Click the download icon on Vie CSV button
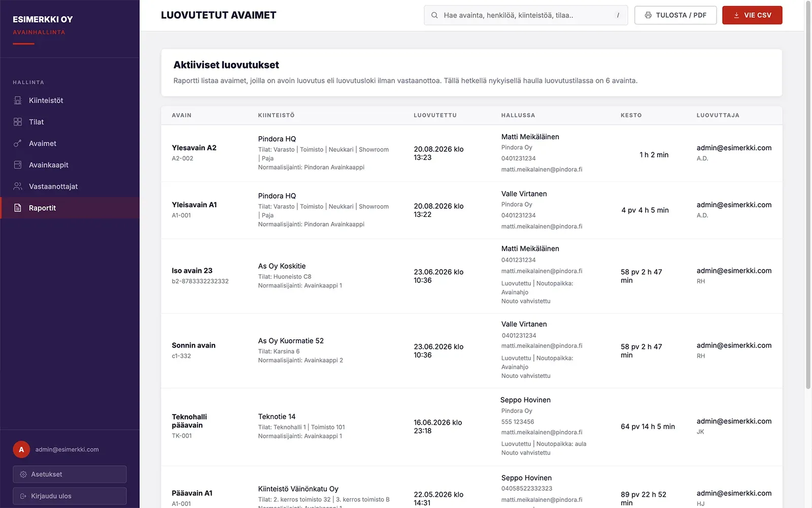The height and width of the screenshot is (508, 812). click(736, 15)
